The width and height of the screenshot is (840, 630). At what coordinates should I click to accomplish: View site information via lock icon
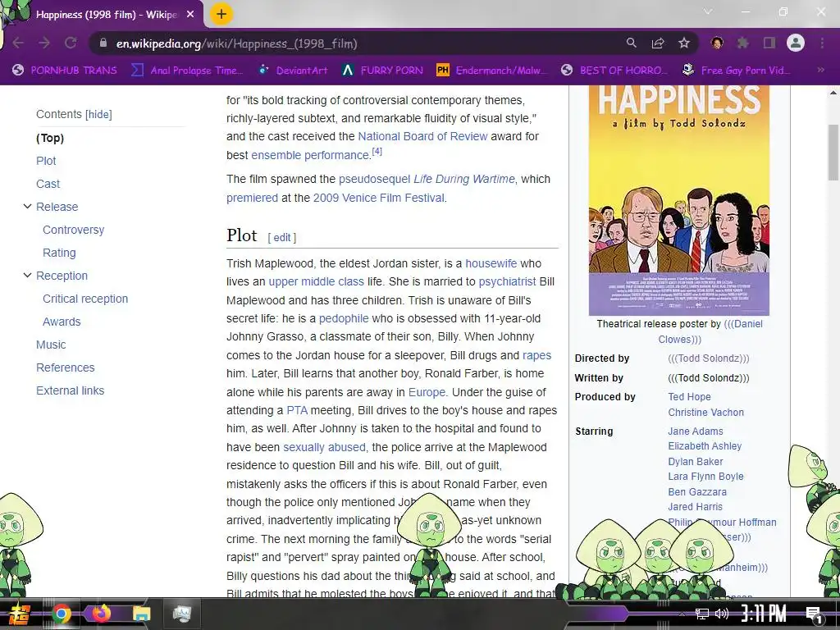(x=103, y=43)
